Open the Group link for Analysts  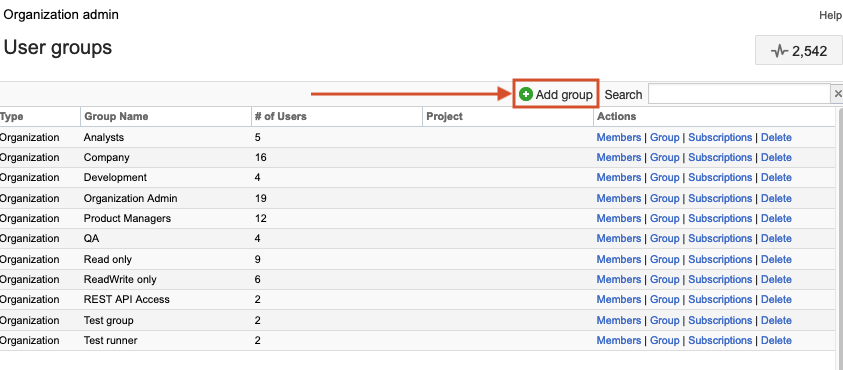pos(665,137)
